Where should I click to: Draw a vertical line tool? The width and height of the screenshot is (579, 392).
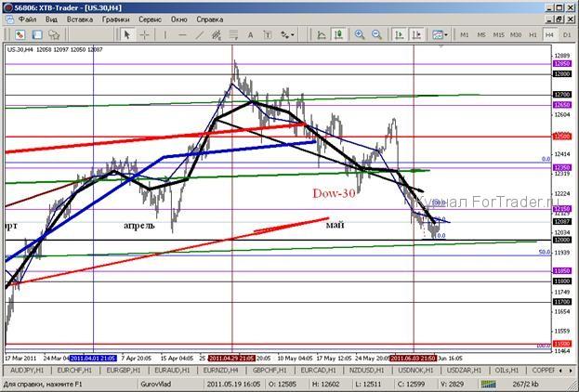pos(165,35)
